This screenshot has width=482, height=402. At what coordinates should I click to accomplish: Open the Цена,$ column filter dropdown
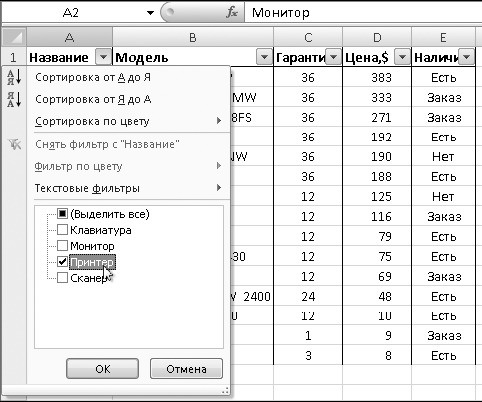point(402,57)
